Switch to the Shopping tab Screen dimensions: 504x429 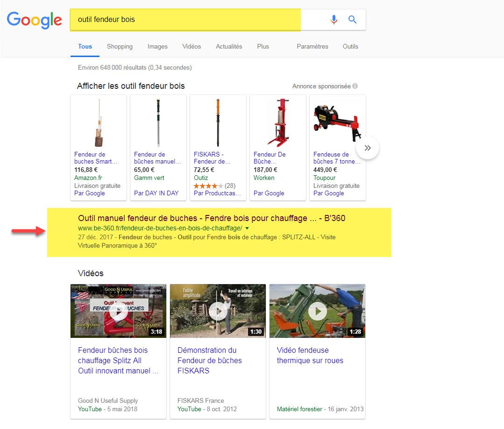pyautogui.click(x=120, y=46)
